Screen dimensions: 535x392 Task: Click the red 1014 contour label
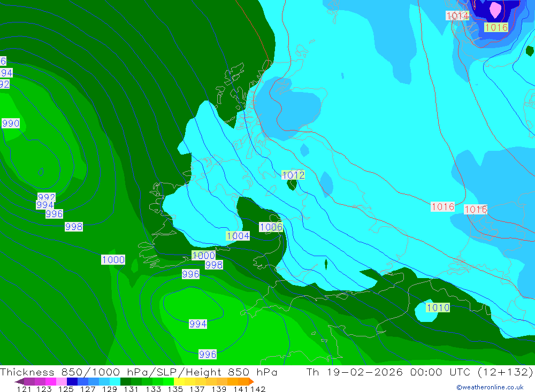[457, 16]
